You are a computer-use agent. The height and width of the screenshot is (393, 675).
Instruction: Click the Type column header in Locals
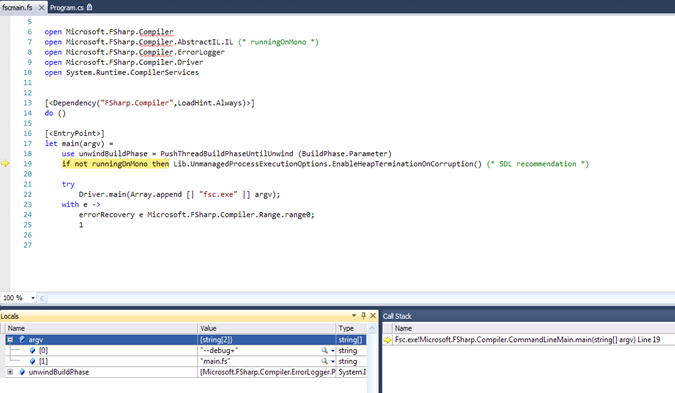[352, 328]
